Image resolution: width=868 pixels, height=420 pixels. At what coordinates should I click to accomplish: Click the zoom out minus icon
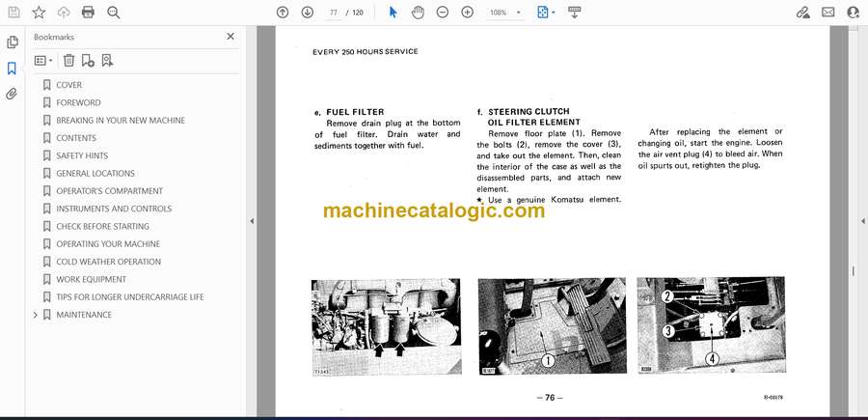(443, 13)
